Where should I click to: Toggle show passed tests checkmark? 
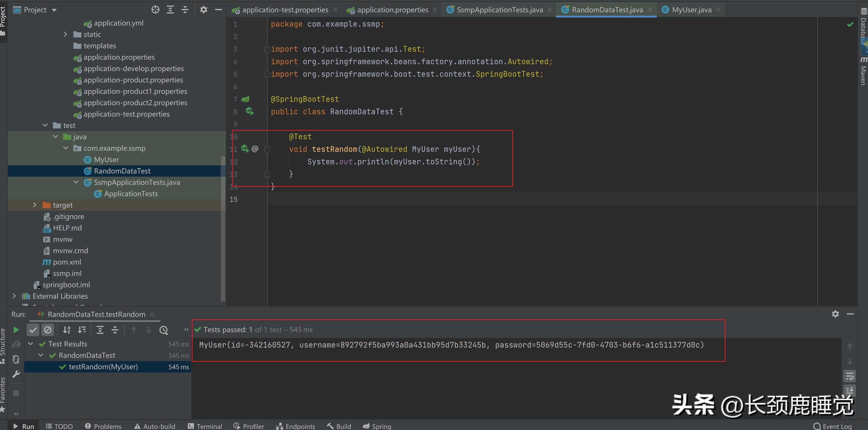point(33,330)
